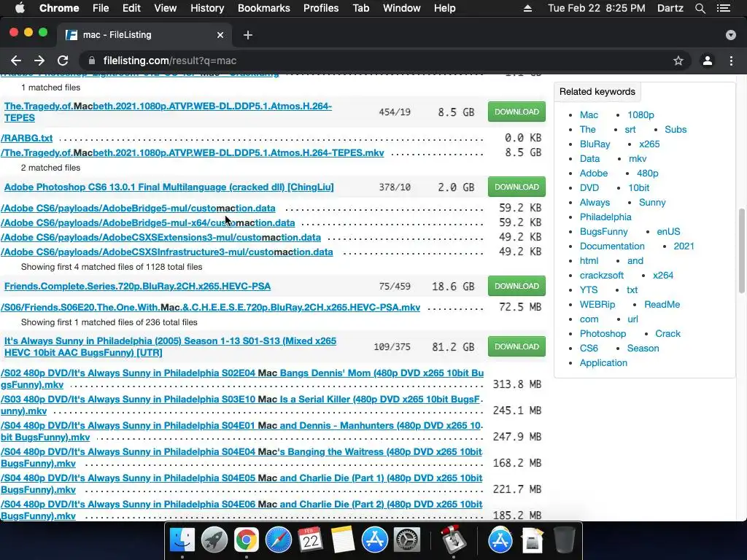Download Friends Complete Series torrent
This screenshot has height=560, width=747.
tap(516, 286)
